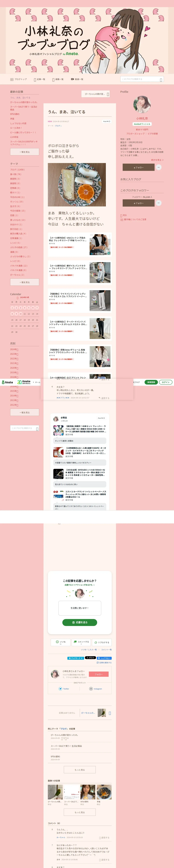Image resolution: width=174 pixels, height=868 pixels.
Task: Expand the 2020年 monthly archive
Action: [x=14, y=368]
